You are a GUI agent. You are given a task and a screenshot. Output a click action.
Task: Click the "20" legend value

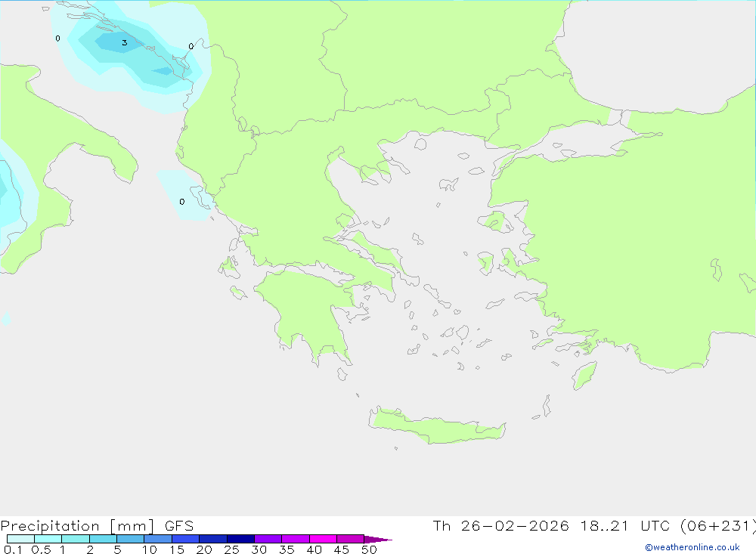[x=204, y=549]
